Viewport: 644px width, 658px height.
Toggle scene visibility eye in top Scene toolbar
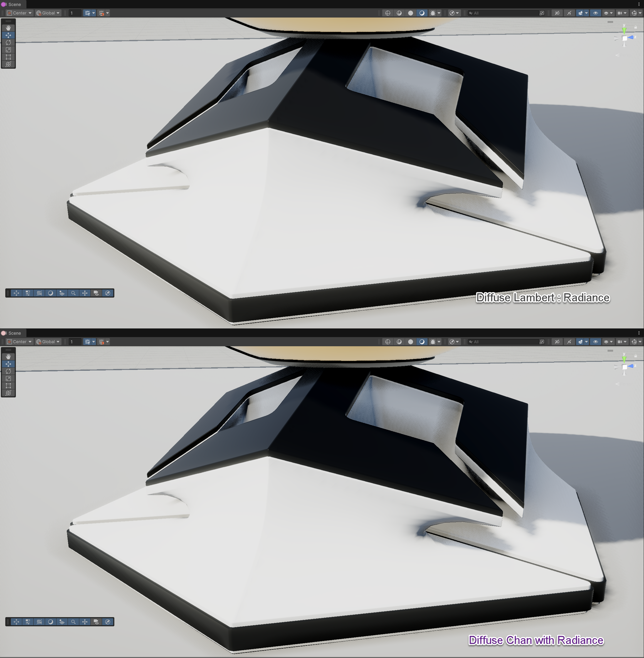[x=595, y=13]
